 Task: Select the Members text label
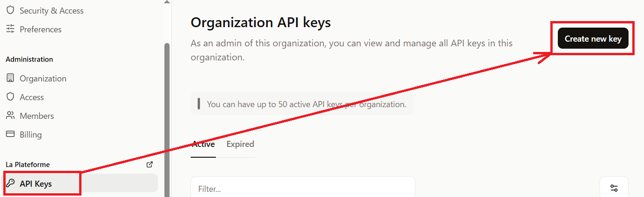coord(37,116)
